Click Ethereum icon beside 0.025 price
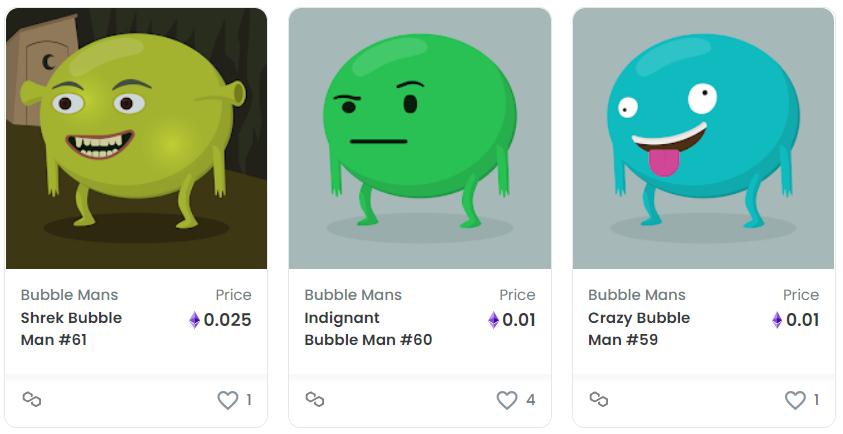This screenshot has width=843, height=434. tap(195, 320)
